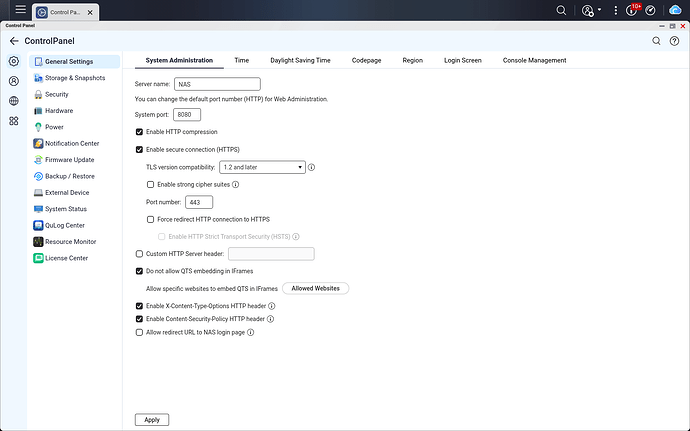Open the dashboard gauge icon
This screenshot has width=690, height=431.
pyautogui.click(x=650, y=11)
